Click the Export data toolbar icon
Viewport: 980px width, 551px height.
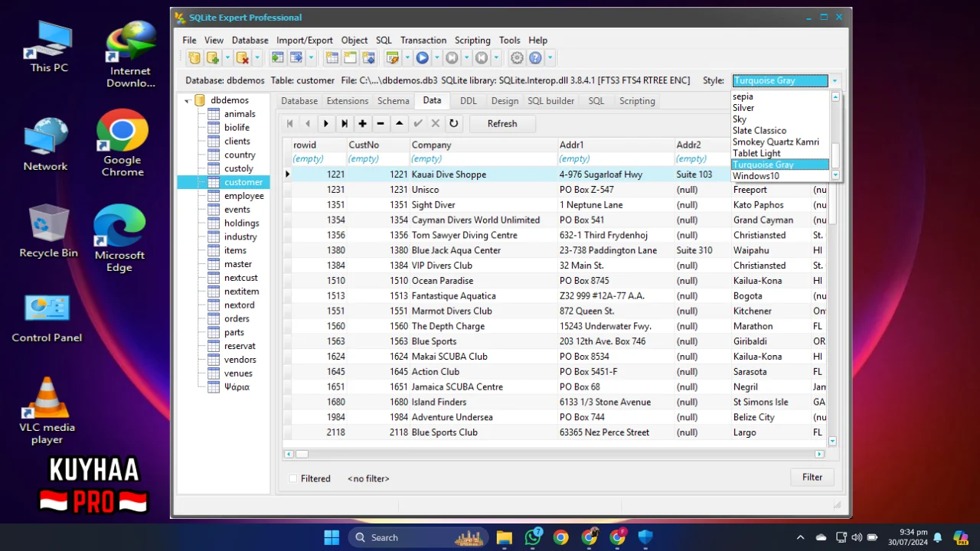(x=296, y=58)
